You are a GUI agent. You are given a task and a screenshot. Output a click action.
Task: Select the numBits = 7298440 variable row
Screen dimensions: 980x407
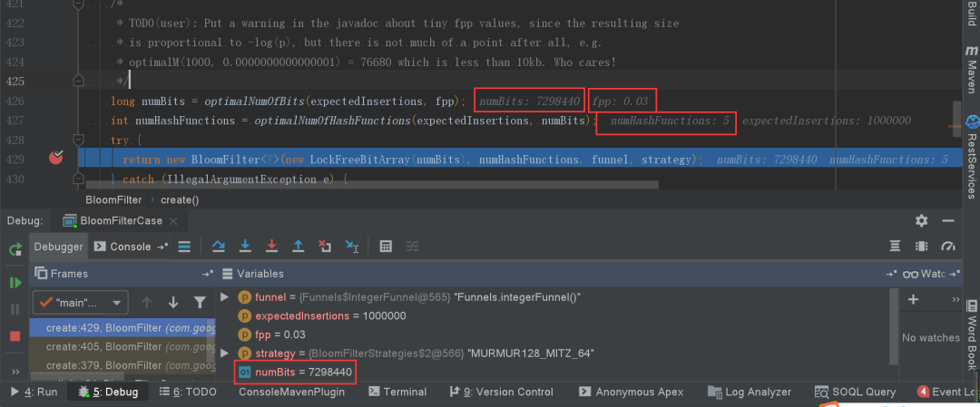tap(295, 373)
